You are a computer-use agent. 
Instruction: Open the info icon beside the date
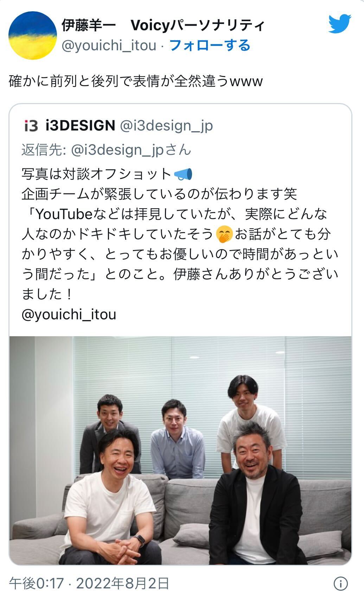tap(340, 584)
